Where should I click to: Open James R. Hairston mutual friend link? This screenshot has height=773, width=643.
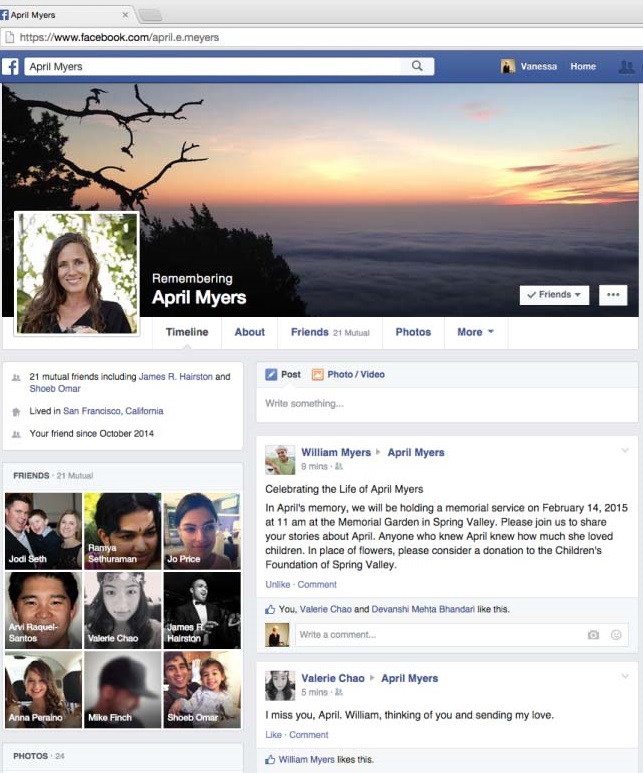point(175,377)
